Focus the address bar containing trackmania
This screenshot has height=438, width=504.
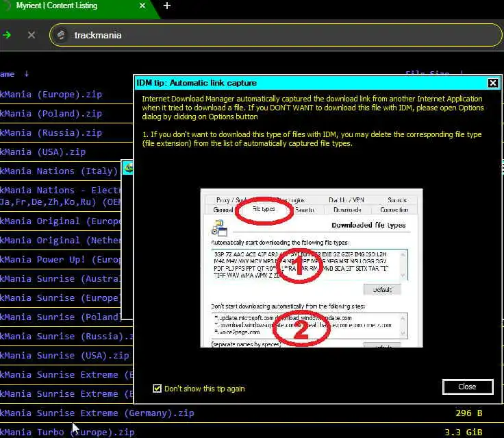coord(276,35)
